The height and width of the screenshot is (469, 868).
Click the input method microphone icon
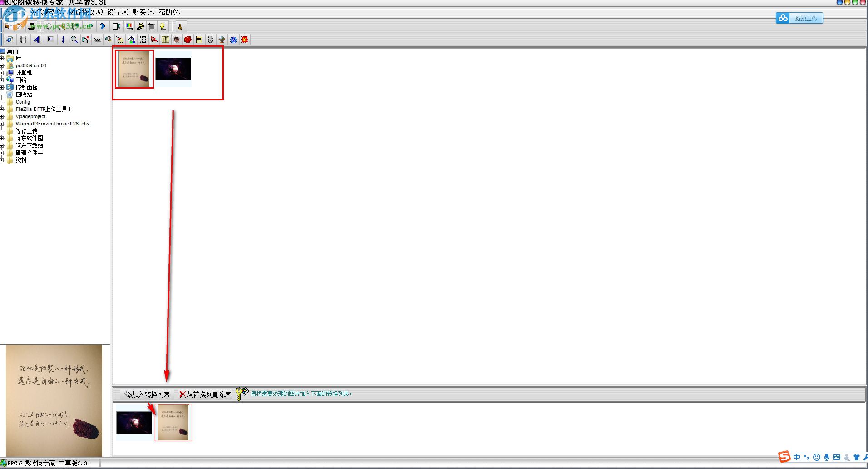[x=827, y=457]
